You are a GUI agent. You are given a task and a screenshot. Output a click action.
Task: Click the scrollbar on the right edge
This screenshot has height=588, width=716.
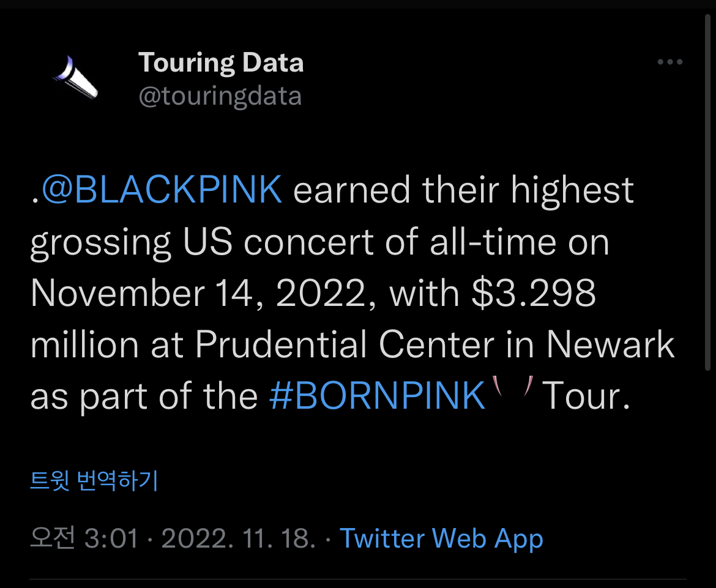coord(709,184)
